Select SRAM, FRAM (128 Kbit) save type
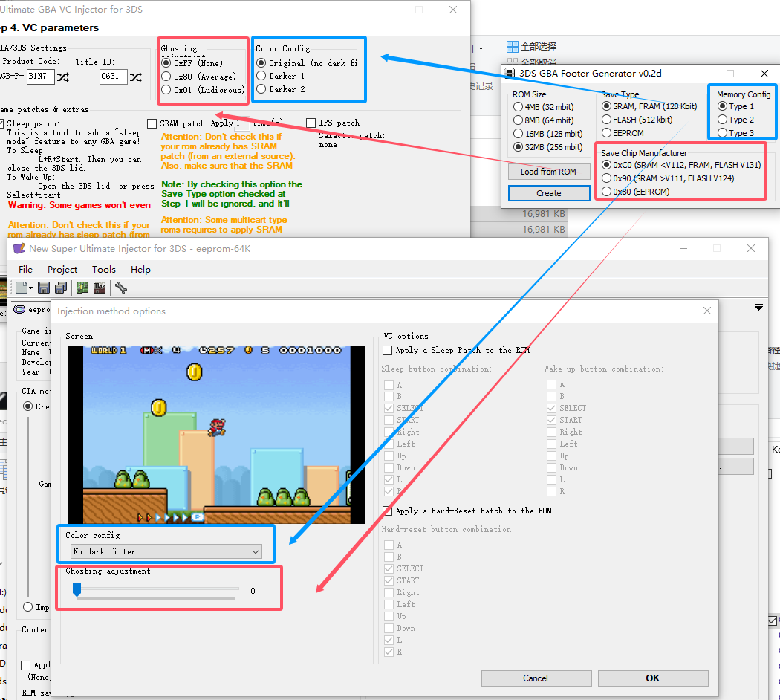 [606, 106]
